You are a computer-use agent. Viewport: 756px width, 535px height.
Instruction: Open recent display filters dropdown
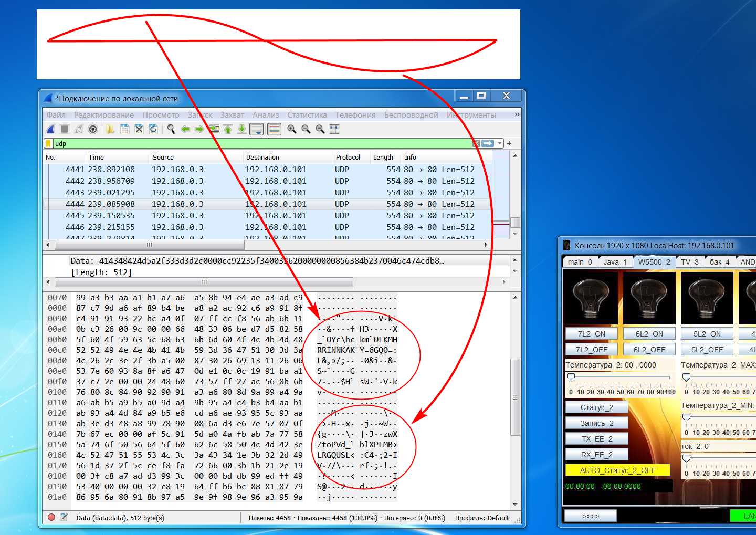pyautogui.click(x=500, y=143)
